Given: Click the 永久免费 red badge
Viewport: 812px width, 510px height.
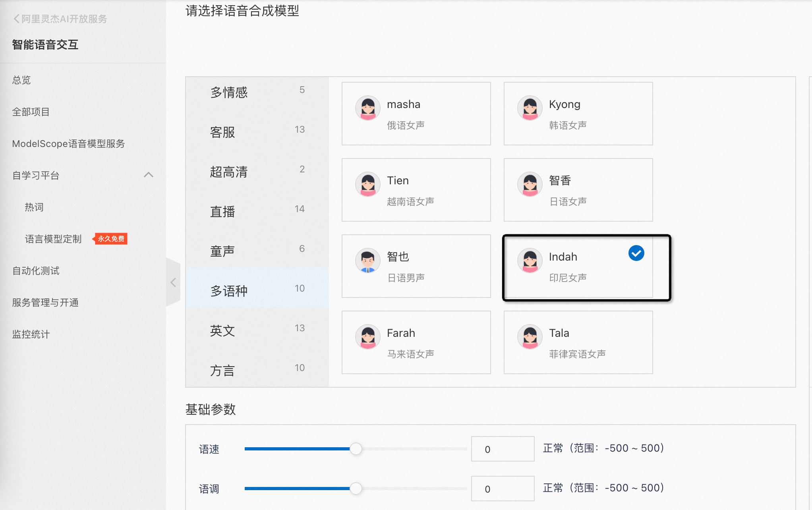Looking at the screenshot, I should pos(111,239).
